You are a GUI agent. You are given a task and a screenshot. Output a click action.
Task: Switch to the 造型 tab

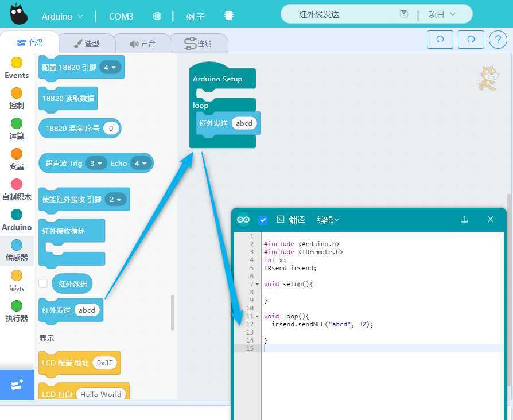(87, 44)
